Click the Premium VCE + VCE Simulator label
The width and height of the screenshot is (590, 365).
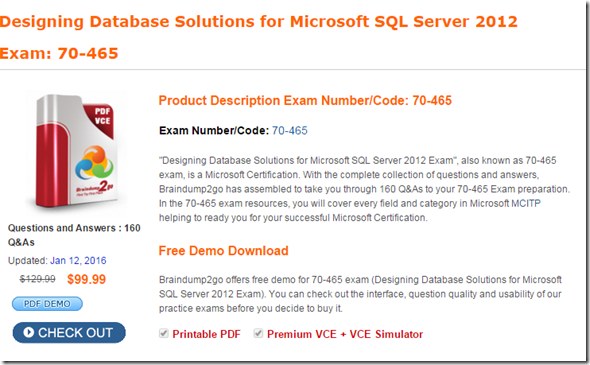coord(345,334)
